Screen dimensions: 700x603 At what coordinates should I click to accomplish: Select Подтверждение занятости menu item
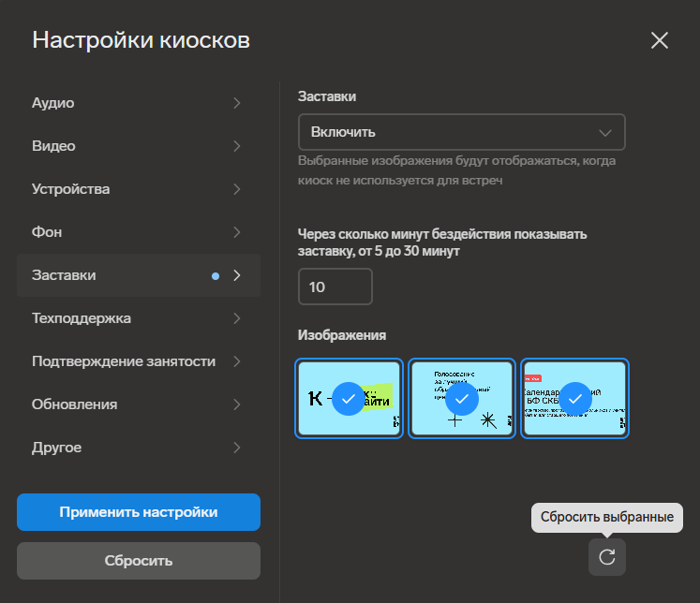(x=124, y=361)
